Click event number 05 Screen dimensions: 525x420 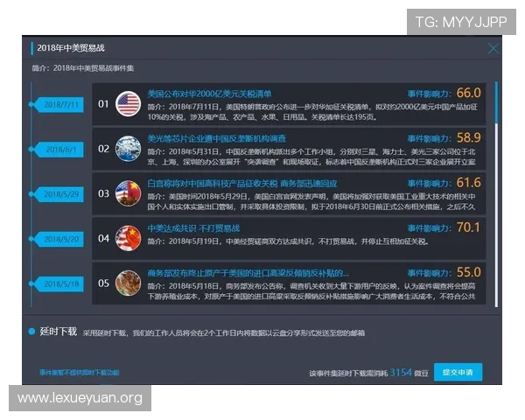click(103, 283)
